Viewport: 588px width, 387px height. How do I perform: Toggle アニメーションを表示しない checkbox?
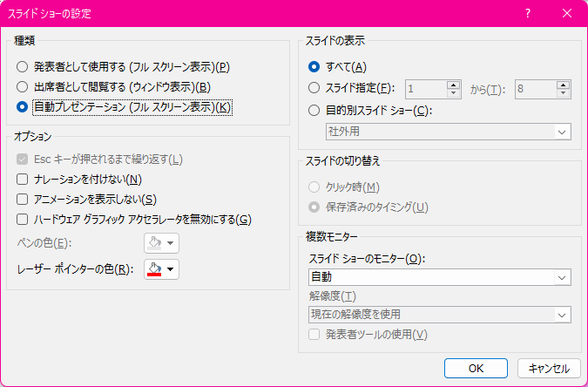(x=23, y=200)
